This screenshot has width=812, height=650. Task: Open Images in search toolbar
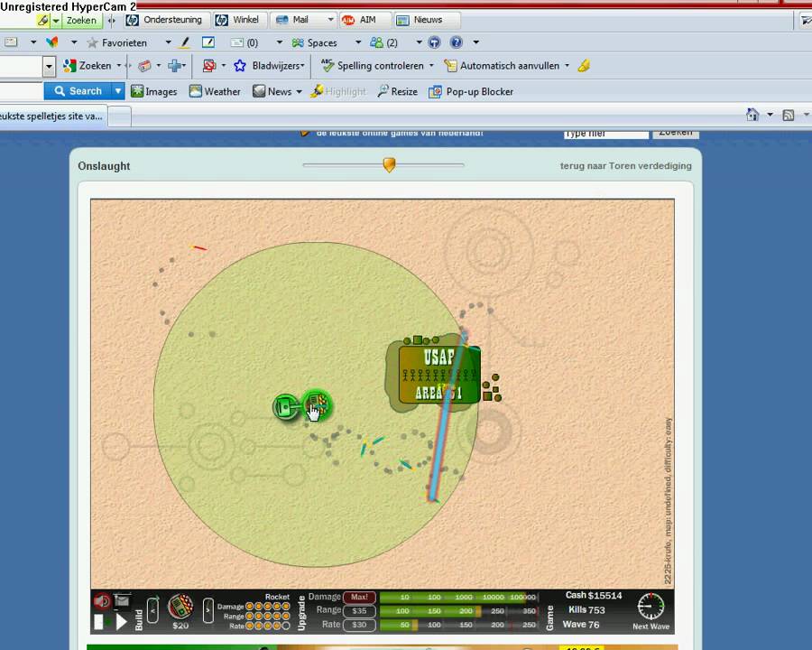153,92
